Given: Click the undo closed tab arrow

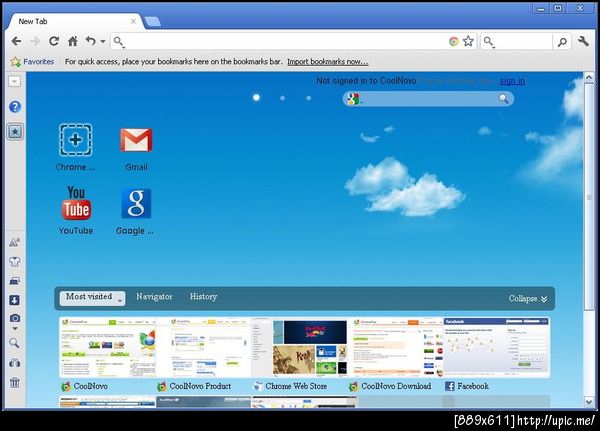Looking at the screenshot, I should click(90, 41).
